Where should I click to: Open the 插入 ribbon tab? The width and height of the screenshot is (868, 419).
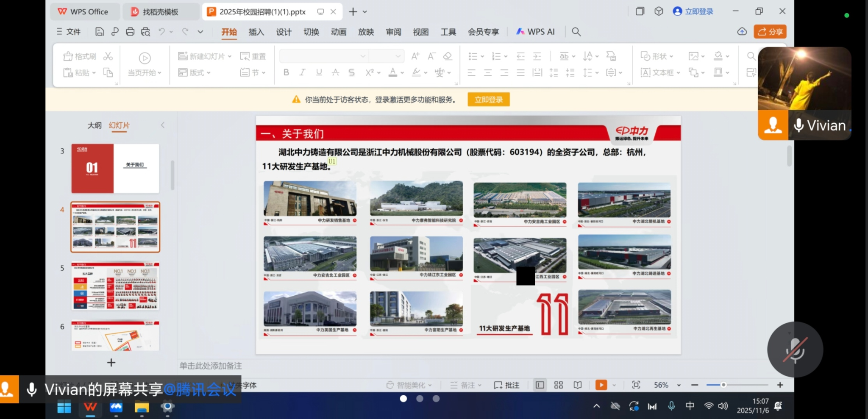pos(256,32)
